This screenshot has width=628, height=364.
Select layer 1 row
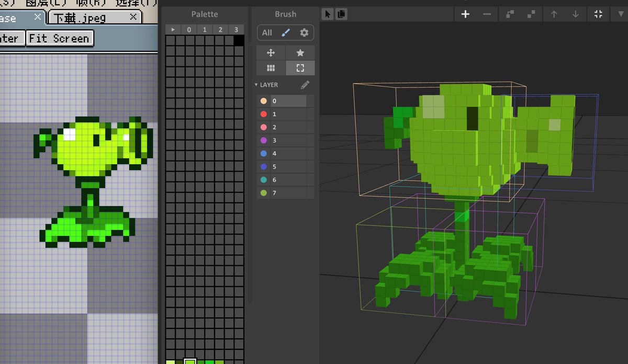coord(285,114)
